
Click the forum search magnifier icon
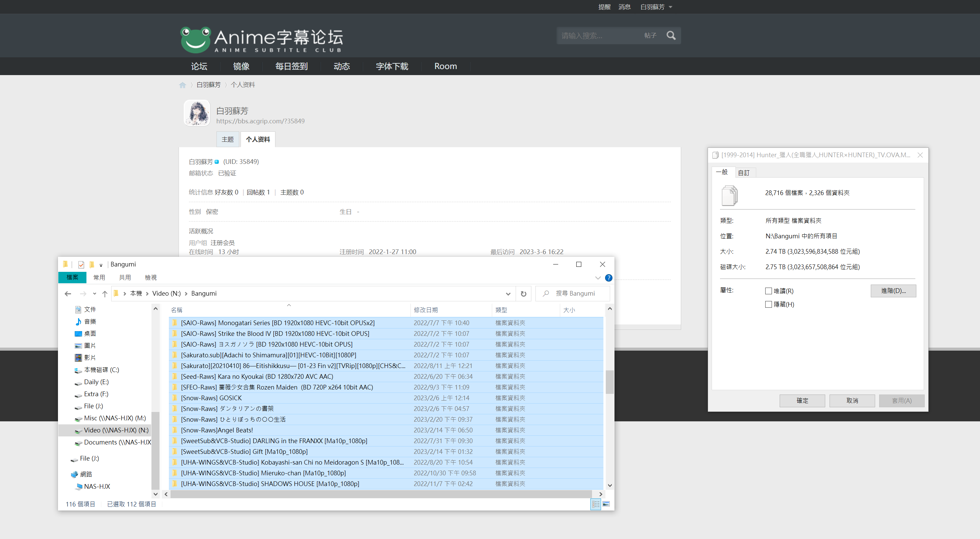click(671, 36)
